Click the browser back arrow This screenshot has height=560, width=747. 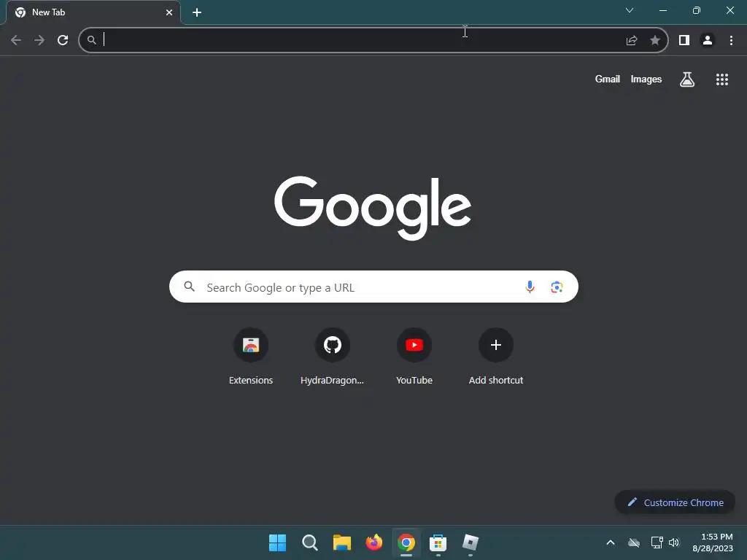click(16, 40)
